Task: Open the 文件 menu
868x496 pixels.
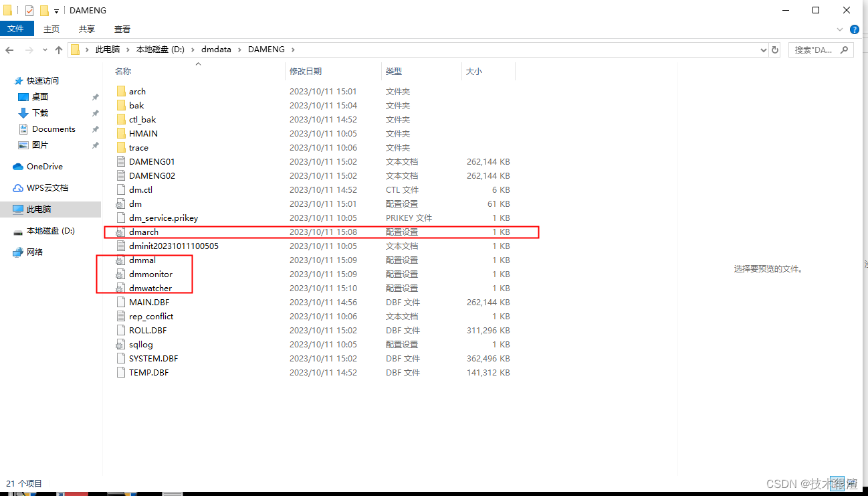Action: (x=15, y=29)
